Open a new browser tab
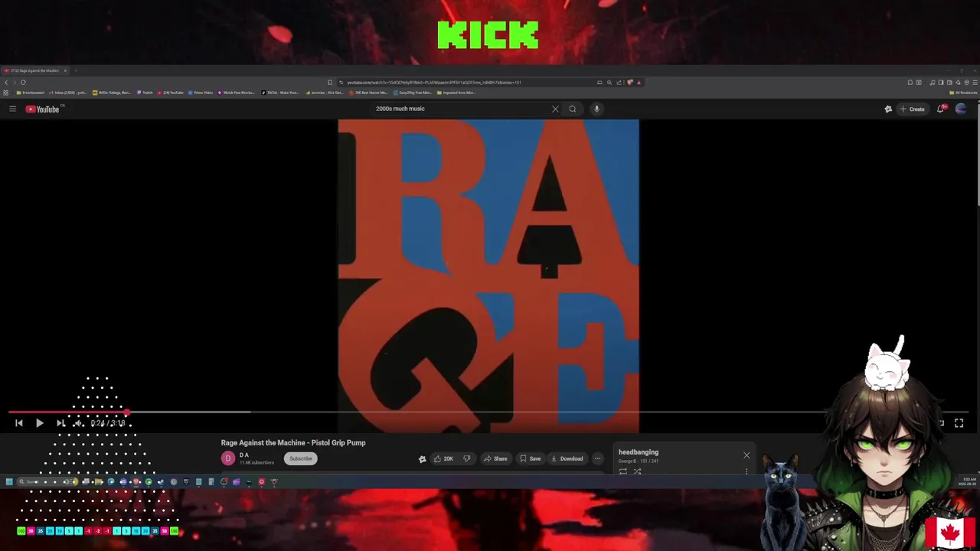This screenshot has width=980, height=551. click(75, 70)
